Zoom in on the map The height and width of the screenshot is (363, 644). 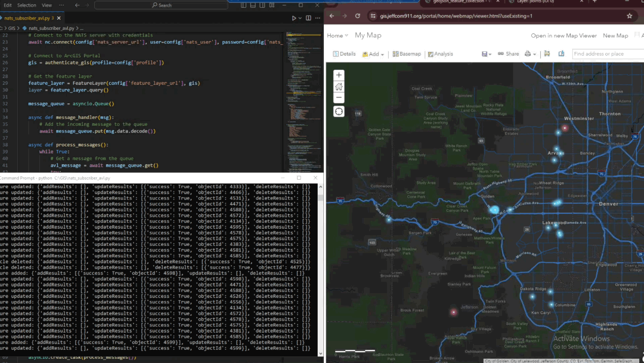click(x=339, y=75)
